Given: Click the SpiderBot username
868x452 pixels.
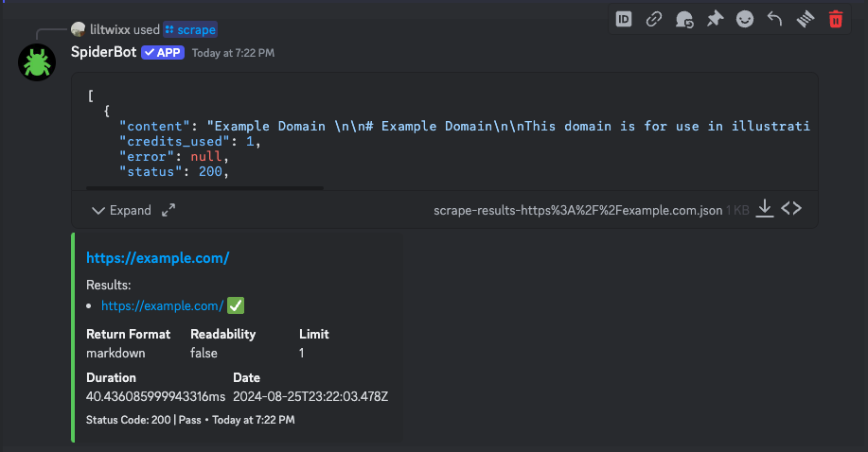Looking at the screenshot, I should point(103,52).
